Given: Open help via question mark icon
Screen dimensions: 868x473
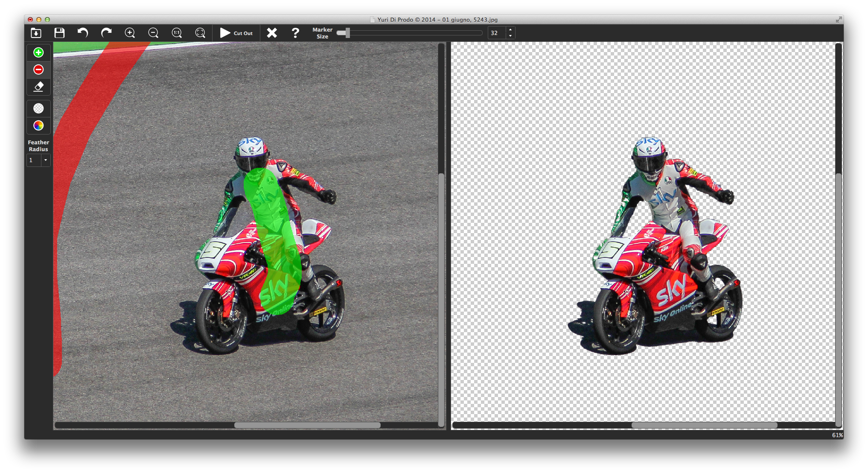Looking at the screenshot, I should [295, 33].
